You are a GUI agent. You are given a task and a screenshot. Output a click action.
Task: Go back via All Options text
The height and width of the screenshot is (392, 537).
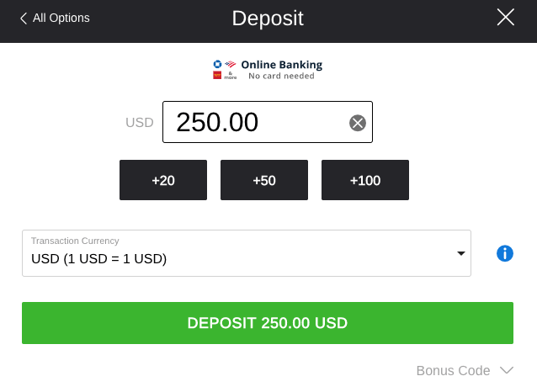point(61,19)
